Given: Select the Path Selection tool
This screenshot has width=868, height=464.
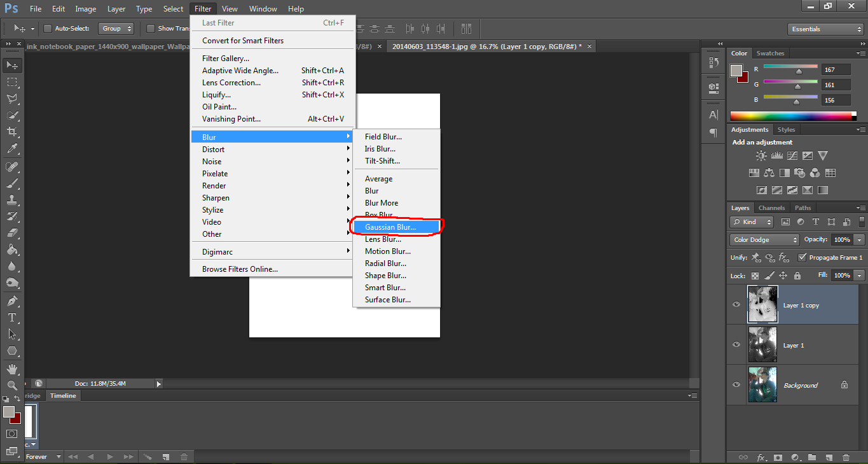Looking at the screenshot, I should 12,334.
